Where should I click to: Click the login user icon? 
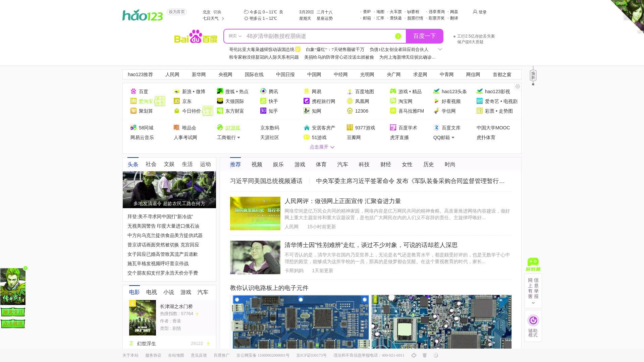[x=475, y=12]
